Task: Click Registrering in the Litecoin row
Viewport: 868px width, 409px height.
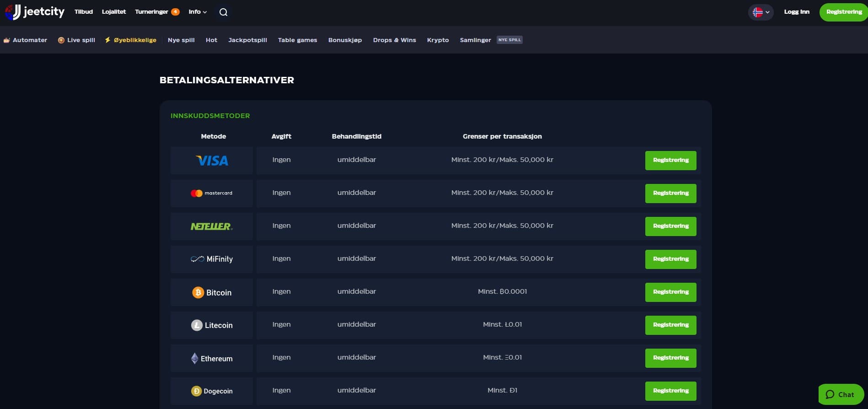Action: tap(670, 325)
